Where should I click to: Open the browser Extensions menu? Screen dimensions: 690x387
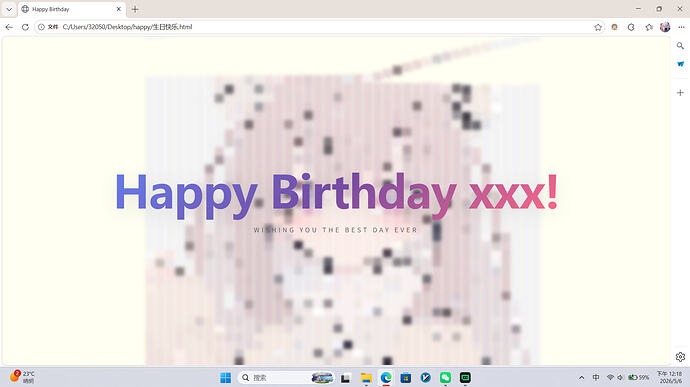pyautogui.click(x=631, y=27)
